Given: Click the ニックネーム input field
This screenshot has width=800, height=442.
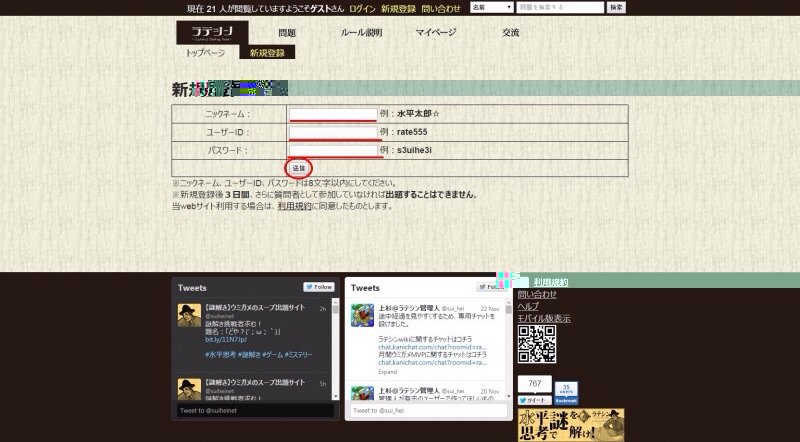Looking at the screenshot, I should 333,114.
